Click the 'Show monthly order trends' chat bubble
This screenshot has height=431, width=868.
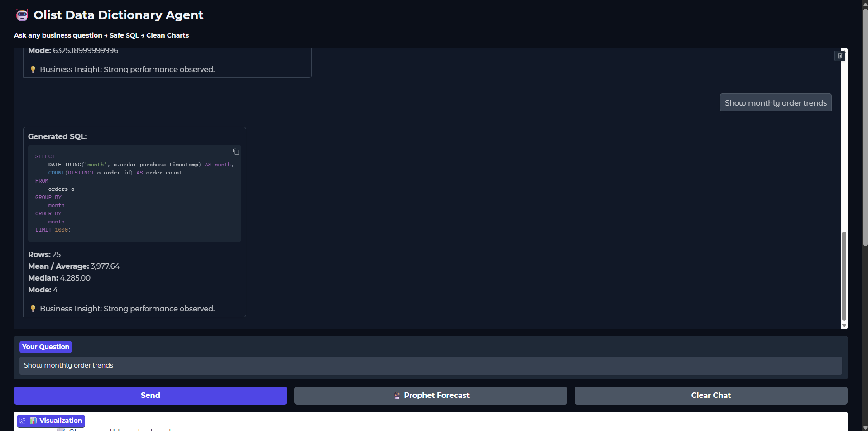775,103
